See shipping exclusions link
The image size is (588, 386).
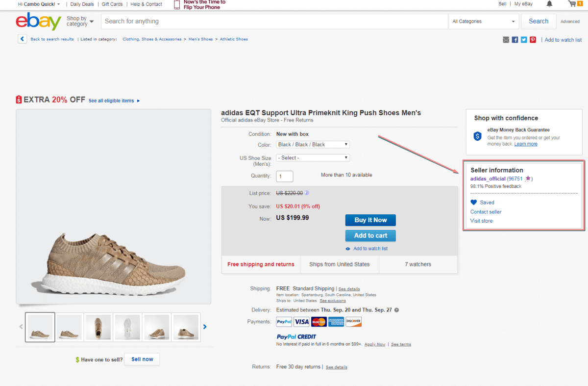click(332, 301)
